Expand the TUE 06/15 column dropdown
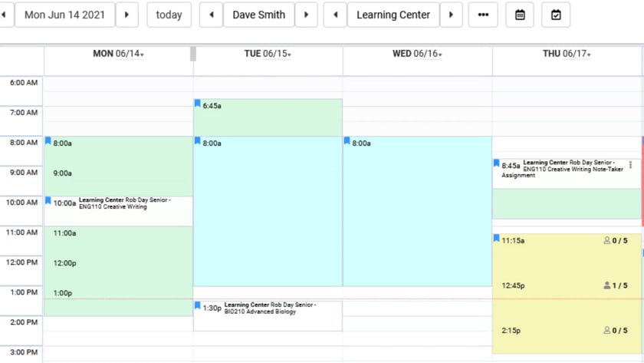The width and height of the screenshot is (644, 363). click(x=289, y=54)
